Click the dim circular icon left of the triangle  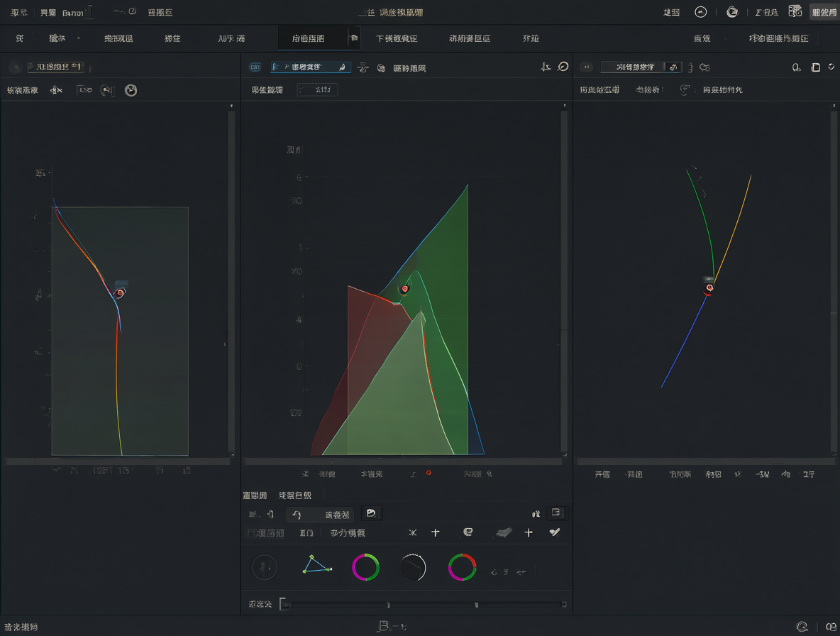[x=264, y=567]
